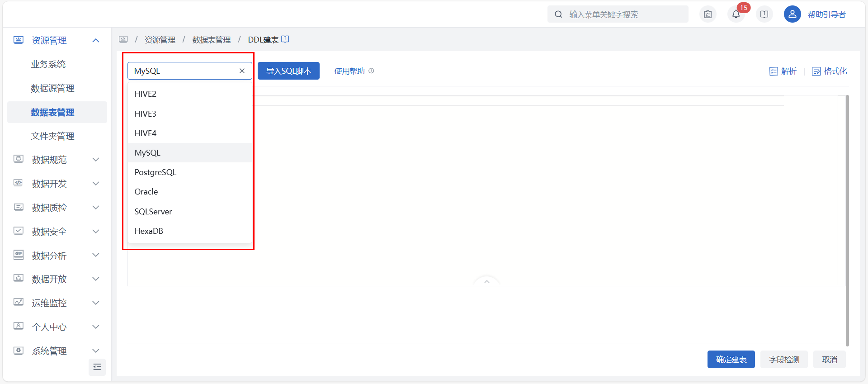The image size is (868, 384).
Task: Collapse the 资源管理 menu chevron
Action: (x=95, y=40)
